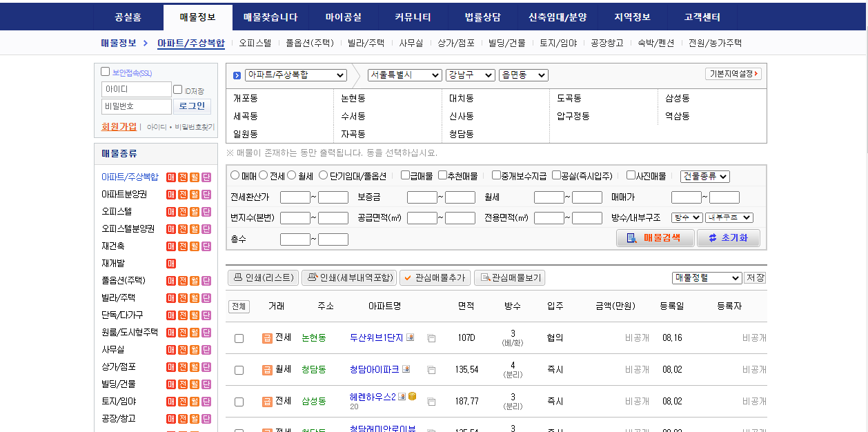Open the 아파트/주상복합 property type dropdown
Viewport: 868px width, 432px height.
[x=296, y=75]
